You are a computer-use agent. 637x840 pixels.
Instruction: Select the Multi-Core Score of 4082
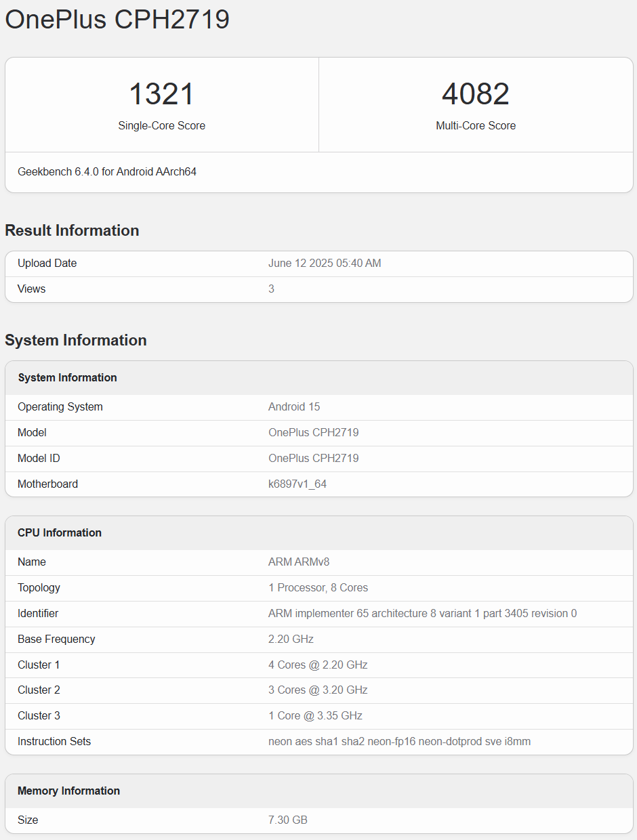475,93
